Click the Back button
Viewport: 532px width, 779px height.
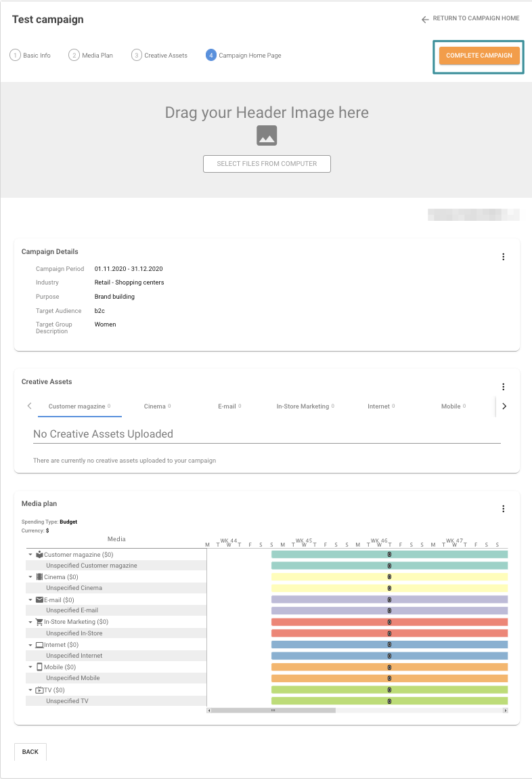pos(30,752)
